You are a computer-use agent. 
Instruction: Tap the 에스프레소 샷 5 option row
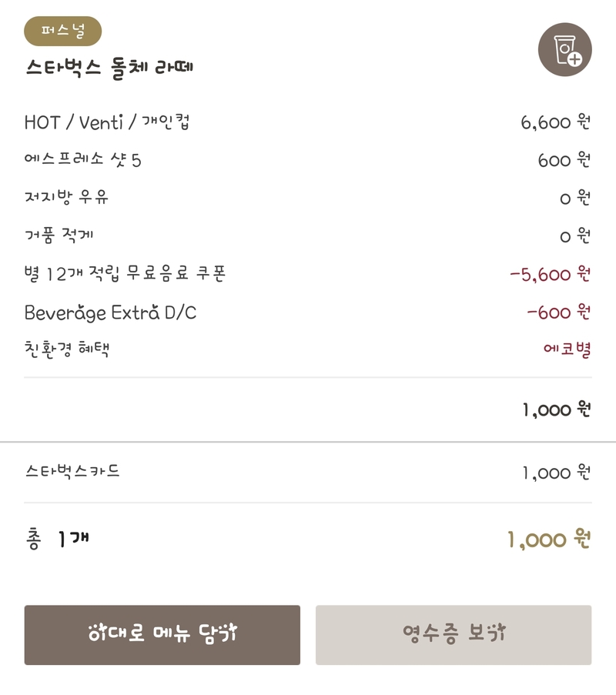308,159
